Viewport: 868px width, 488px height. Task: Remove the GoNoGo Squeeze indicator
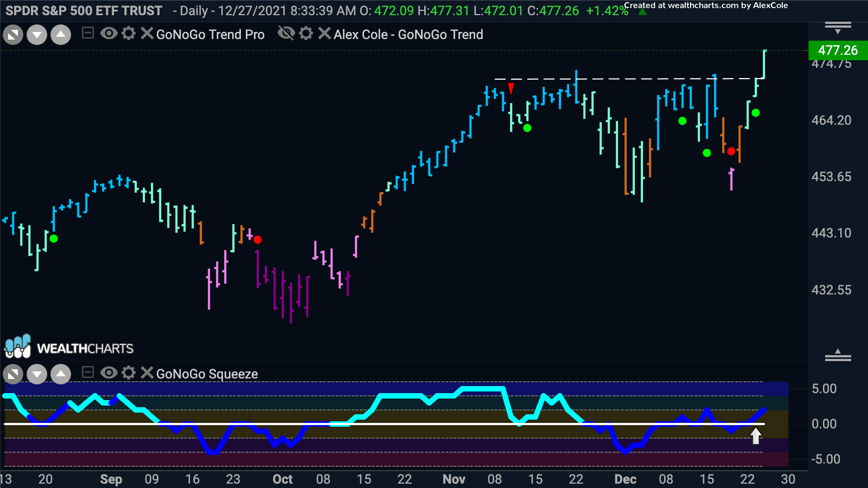147,373
